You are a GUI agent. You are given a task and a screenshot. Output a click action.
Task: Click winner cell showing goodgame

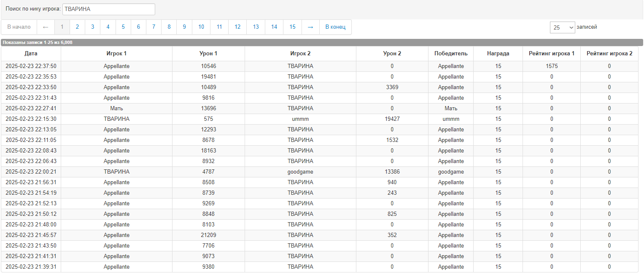[x=451, y=172]
